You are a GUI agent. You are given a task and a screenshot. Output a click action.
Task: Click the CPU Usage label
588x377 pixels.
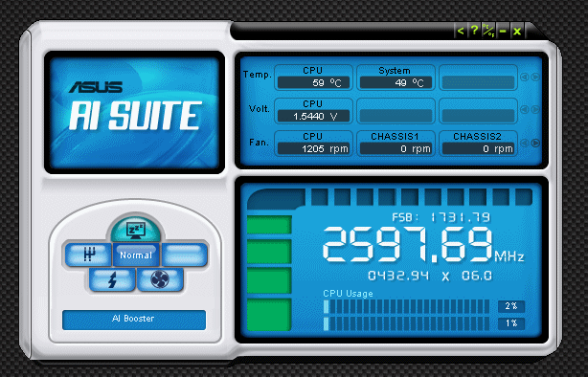(348, 294)
